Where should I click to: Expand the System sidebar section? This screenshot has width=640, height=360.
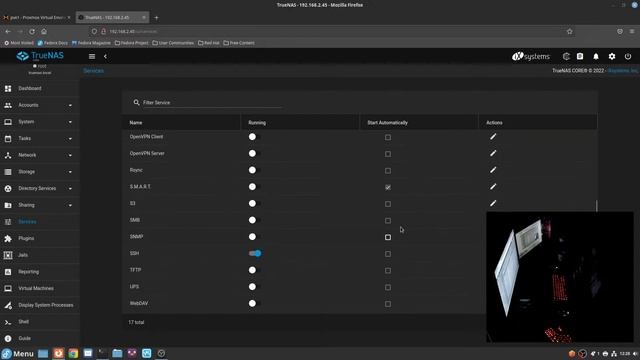click(x=39, y=122)
